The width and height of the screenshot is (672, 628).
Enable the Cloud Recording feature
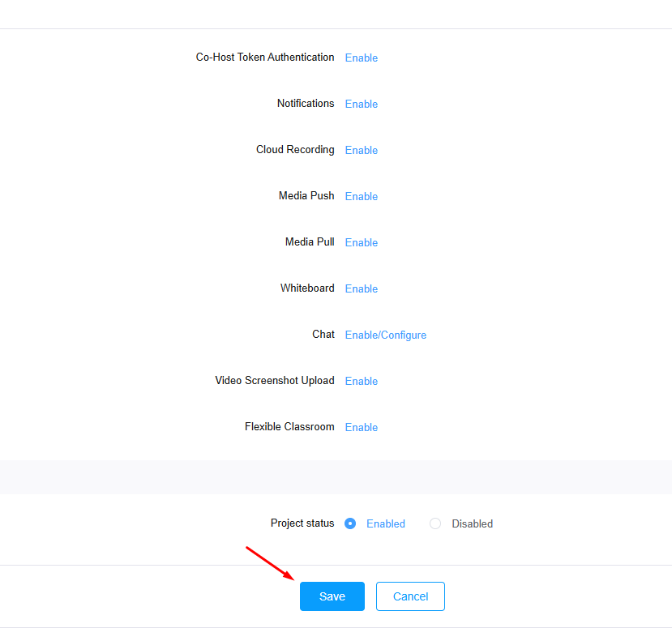coord(362,151)
